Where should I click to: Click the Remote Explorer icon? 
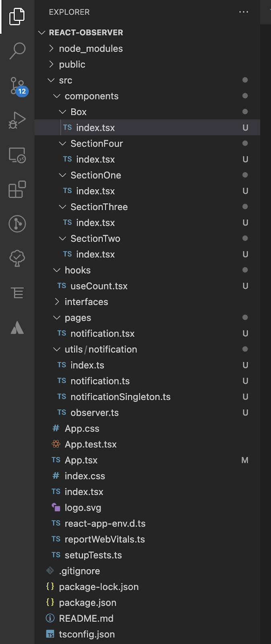tap(17, 155)
